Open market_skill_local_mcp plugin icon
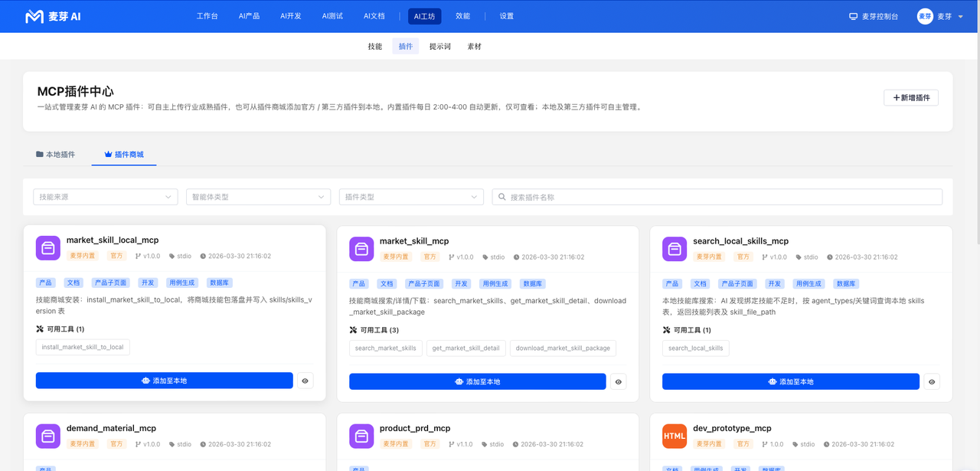Image resolution: width=980 pixels, height=471 pixels. pyautogui.click(x=48, y=248)
